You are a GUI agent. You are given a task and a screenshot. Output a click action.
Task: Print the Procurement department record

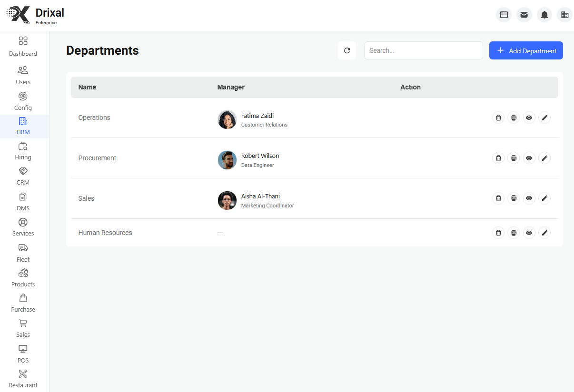tap(514, 158)
